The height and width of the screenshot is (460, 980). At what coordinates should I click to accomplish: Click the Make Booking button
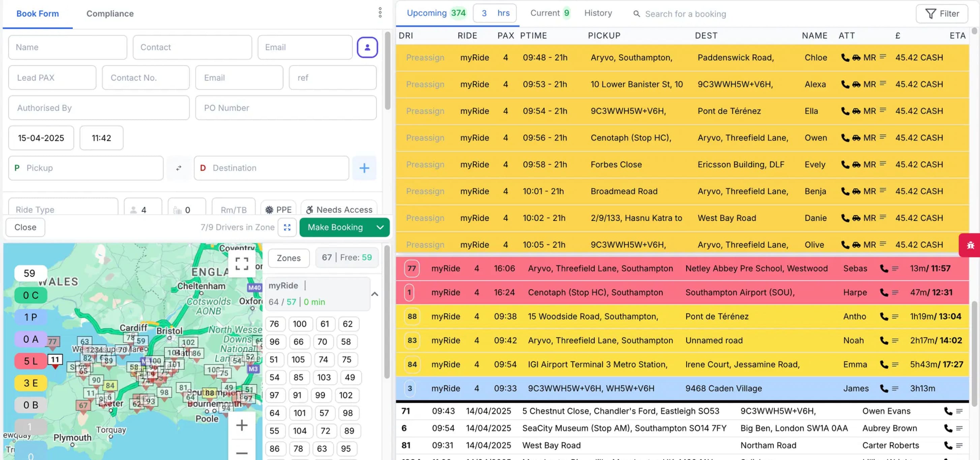pyautogui.click(x=335, y=227)
